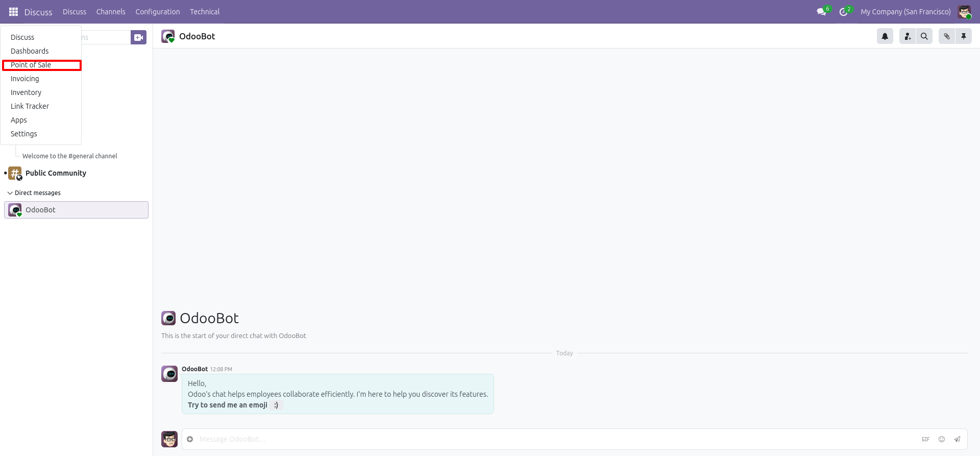
Task: Open the Channels menu in the top bar
Action: click(x=111, y=12)
